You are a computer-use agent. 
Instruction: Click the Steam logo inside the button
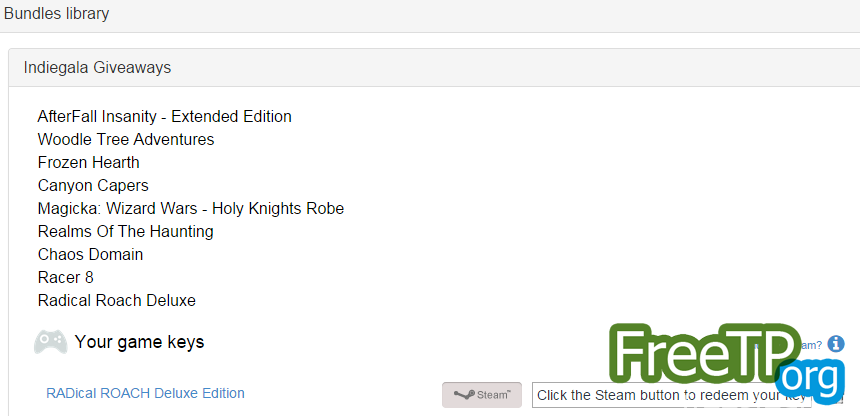[x=465, y=395]
